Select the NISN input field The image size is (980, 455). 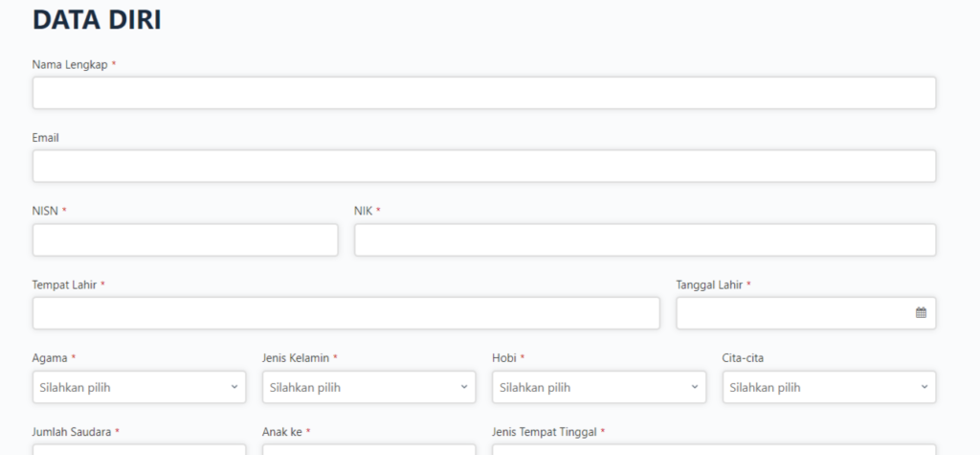185,239
